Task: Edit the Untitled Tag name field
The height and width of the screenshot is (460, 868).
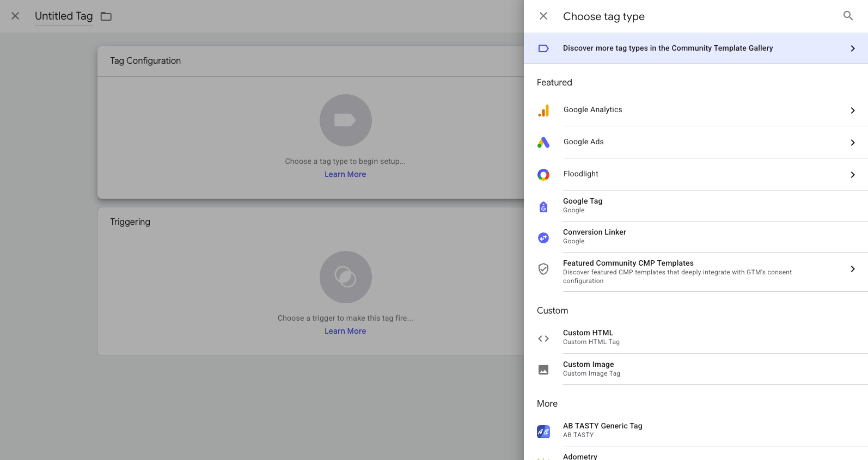Action: click(64, 16)
